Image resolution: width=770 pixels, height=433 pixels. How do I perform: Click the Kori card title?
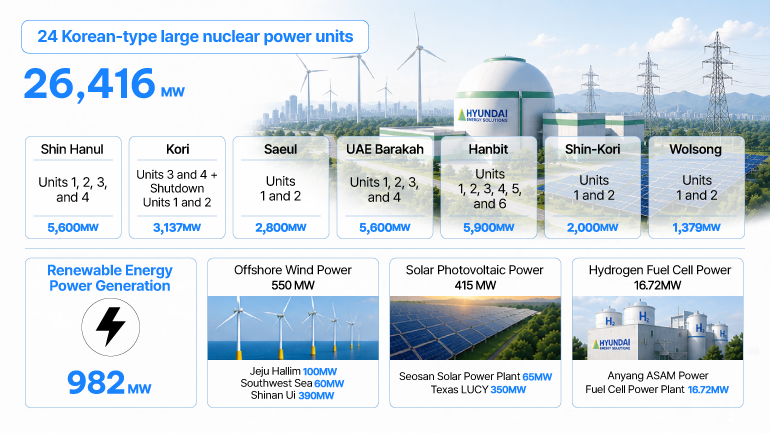(177, 149)
